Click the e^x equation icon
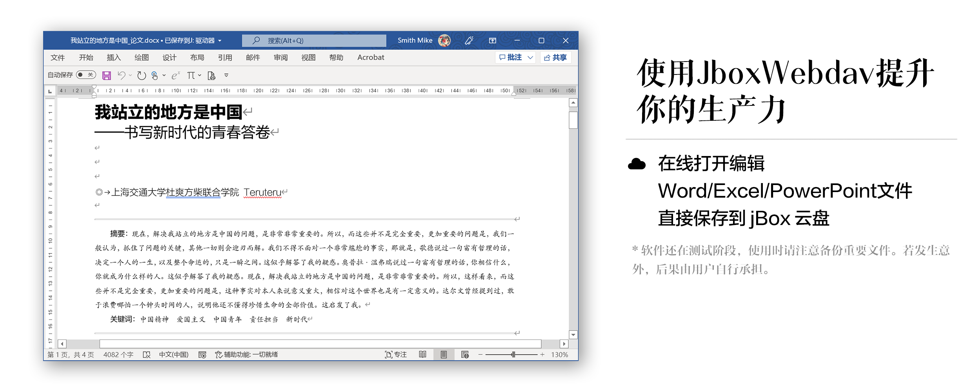Screen dimensions: 980x392 (176, 75)
